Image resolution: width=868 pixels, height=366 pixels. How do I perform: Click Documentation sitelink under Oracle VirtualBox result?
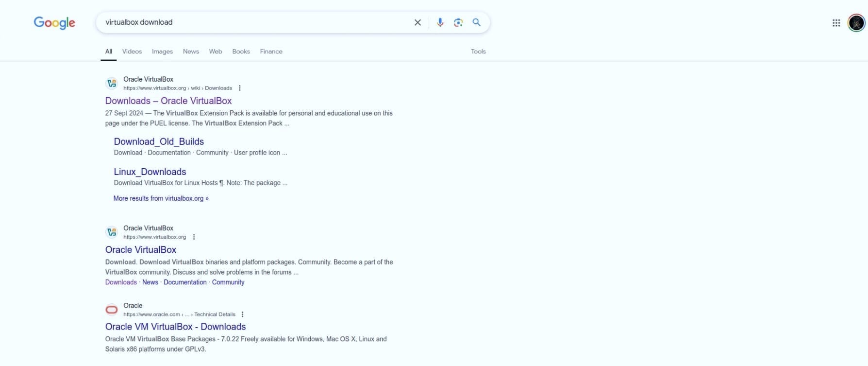185,282
